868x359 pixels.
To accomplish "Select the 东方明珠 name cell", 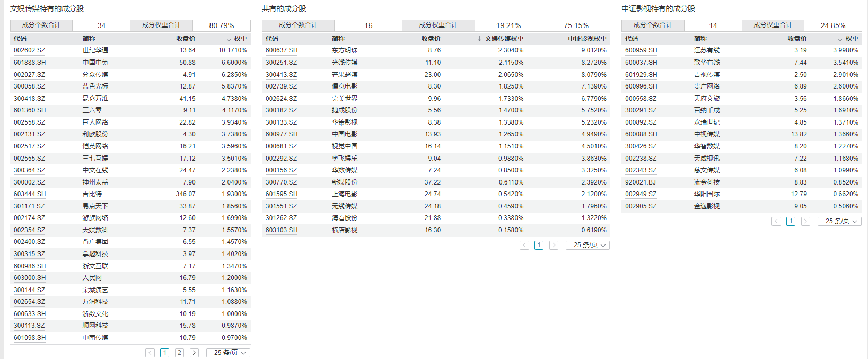I will click(x=345, y=50).
